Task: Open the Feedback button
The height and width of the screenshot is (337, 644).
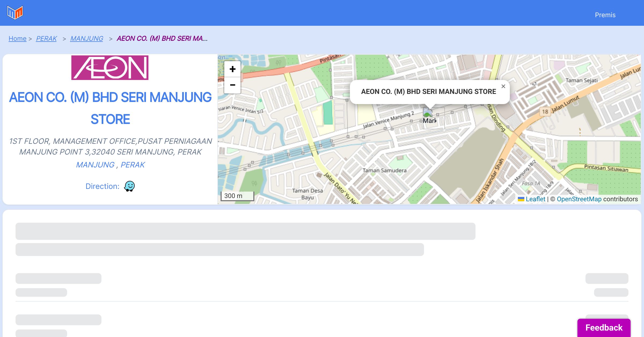Action: [x=604, y=328]
